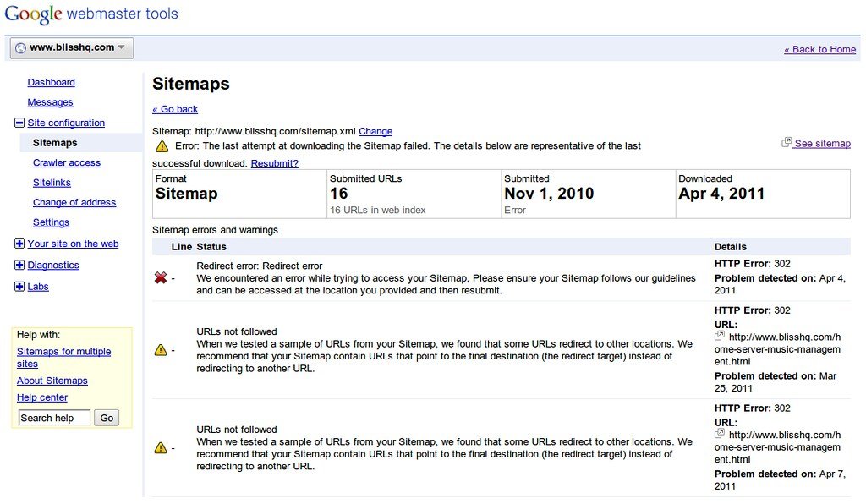
Task: Click the warning icon on the second URLs not followed row
Action: pyautogui.click(x=161, y=447)
